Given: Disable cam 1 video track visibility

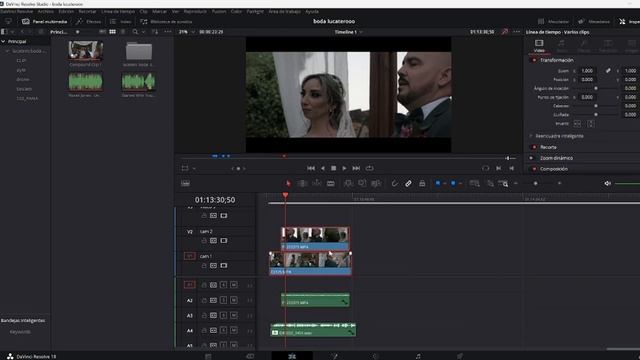Looking at the screenshot, I should pyautogui.click(x=224, y=266).
